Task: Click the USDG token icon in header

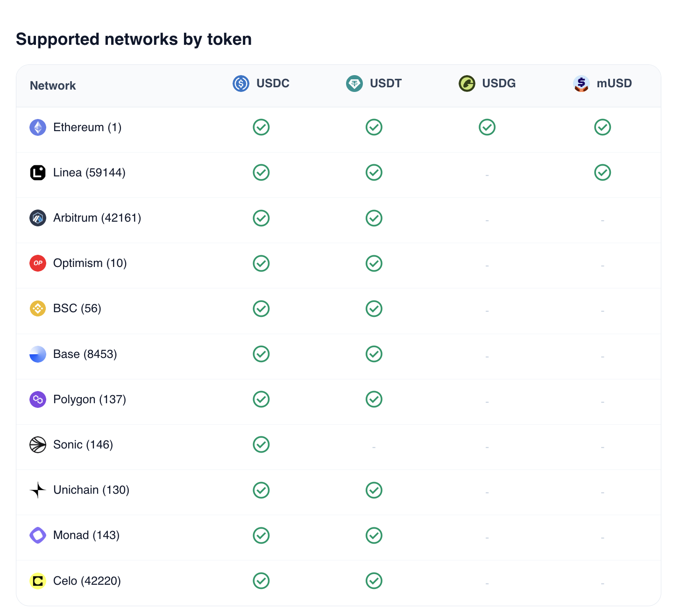Action: coord(467,84)
